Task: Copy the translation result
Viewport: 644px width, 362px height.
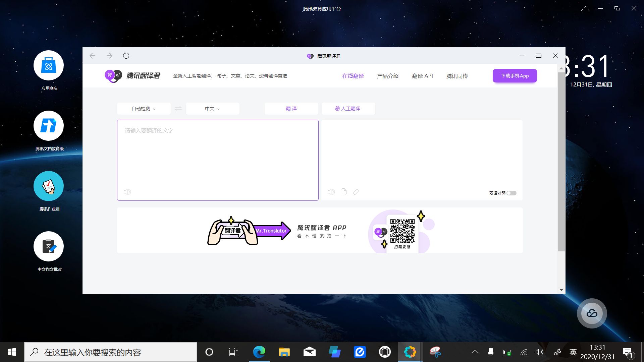Action: [x=343, y=192]
